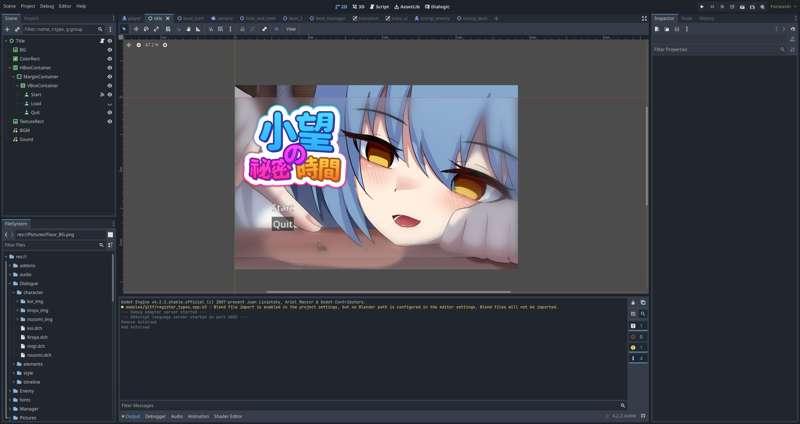The width and height of the screenshot is (800, 424).
Task: Open the Scene menu
Action: click(x=10, y=6)
